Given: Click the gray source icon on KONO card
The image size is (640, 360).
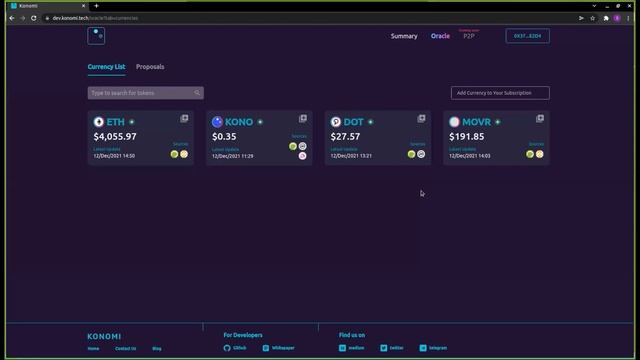Looking at the screenshot, I should [x=302, y=146].
